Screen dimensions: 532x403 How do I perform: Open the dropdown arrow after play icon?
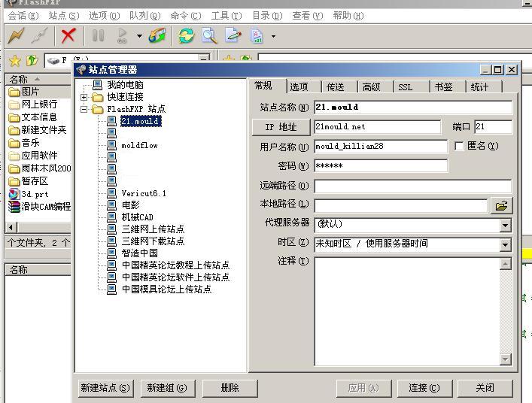(139, 35)
